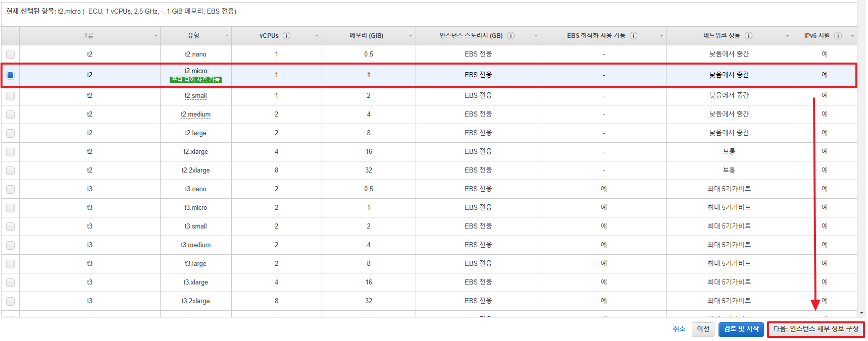Open the 네트워크 성능 column dropdown arrow
Image resolution: width=868 pixels, height=341 pixels.
click(787, 36)
